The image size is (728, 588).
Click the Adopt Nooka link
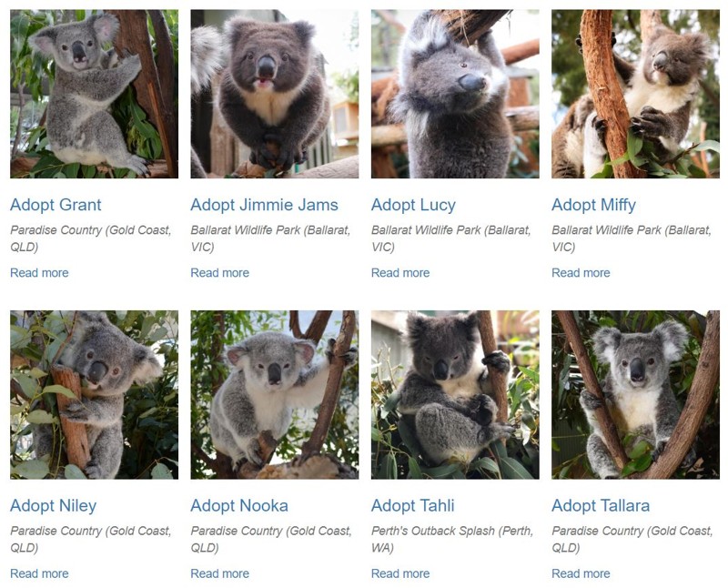click(239, 505)
